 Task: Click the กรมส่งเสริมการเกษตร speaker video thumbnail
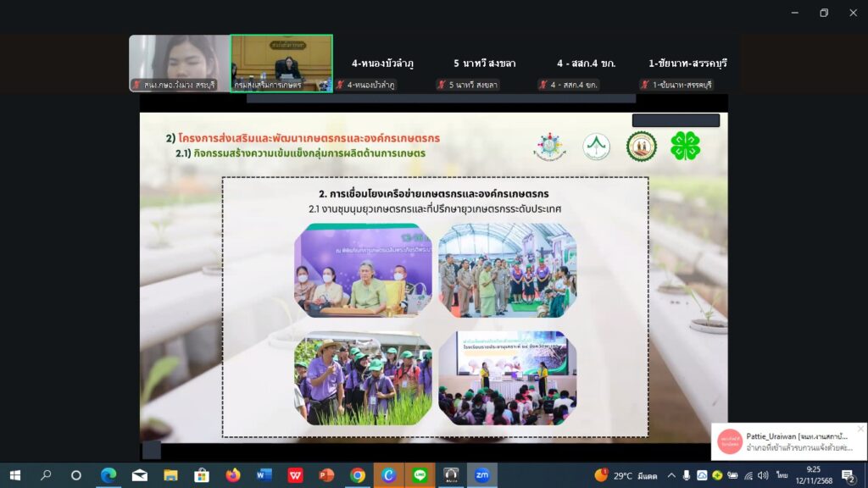(281, 64)
